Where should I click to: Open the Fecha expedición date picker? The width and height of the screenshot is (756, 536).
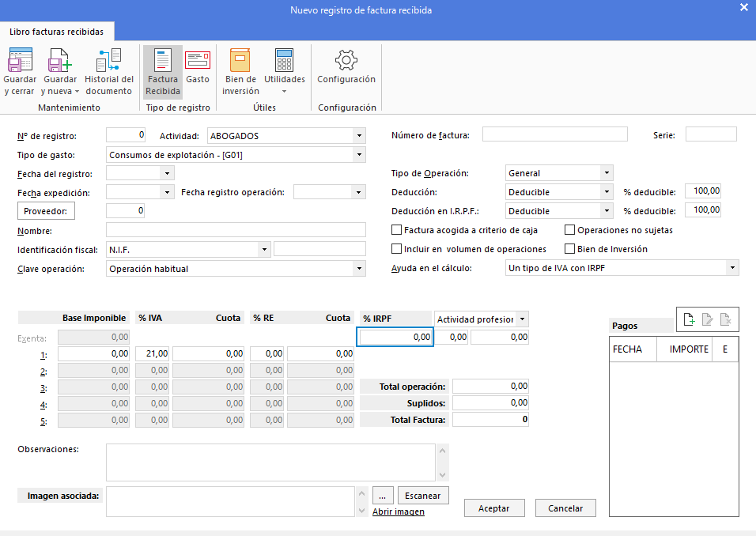tap(167, 192)
